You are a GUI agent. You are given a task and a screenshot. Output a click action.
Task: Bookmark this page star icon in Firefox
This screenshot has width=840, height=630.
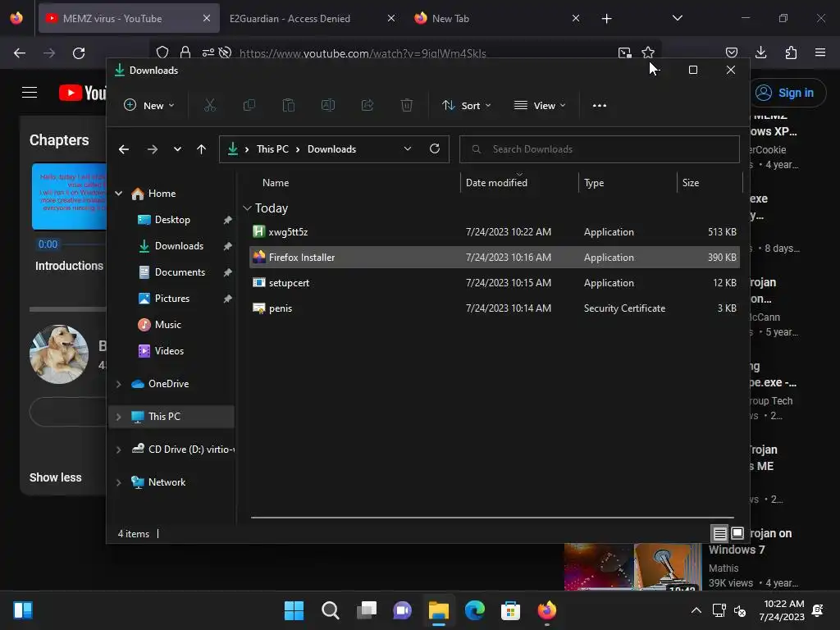pos(648,52)
